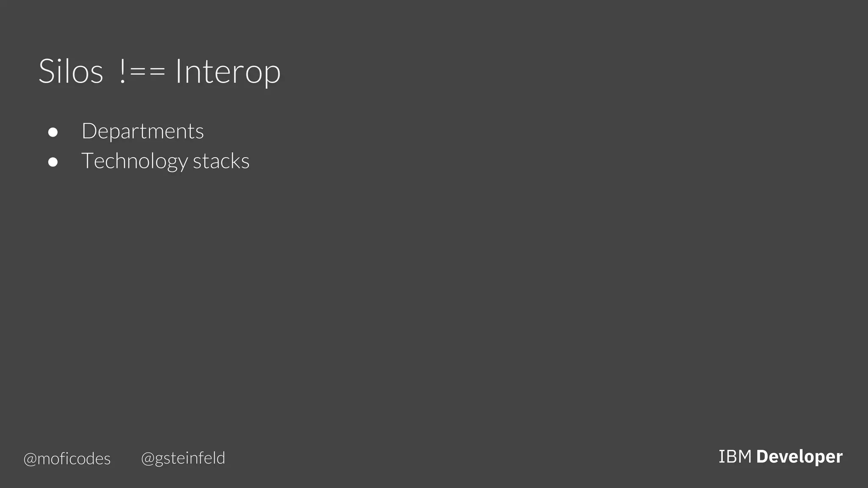Click the bullet dot beside Technology stacks
Screen dimensions: 868x488
[x=53, y=162]
